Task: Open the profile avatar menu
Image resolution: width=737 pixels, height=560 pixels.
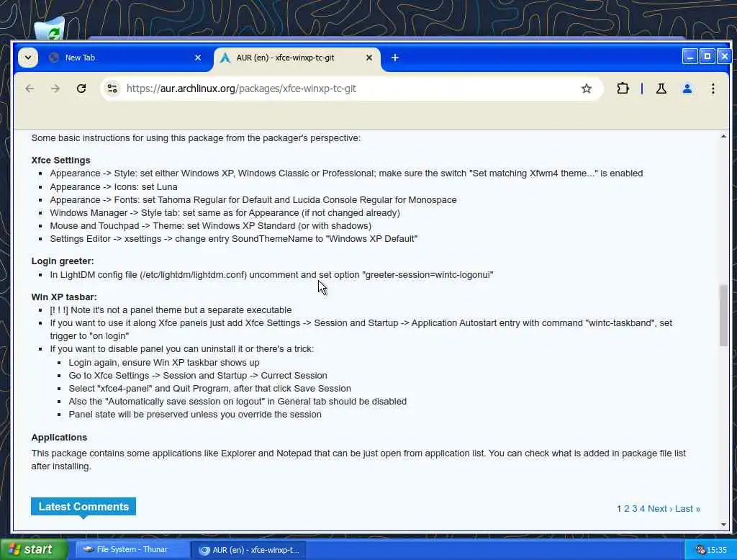Action: [687, 89]
